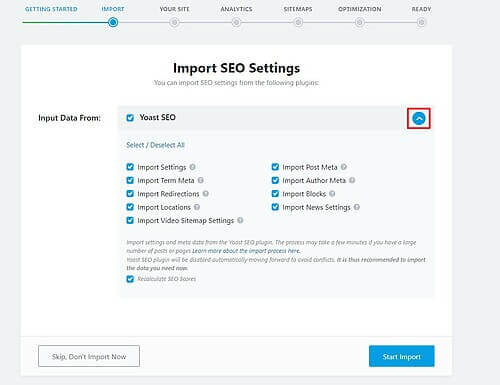
Task: Click the Start Import button
Action: click(x=402, y=356)
